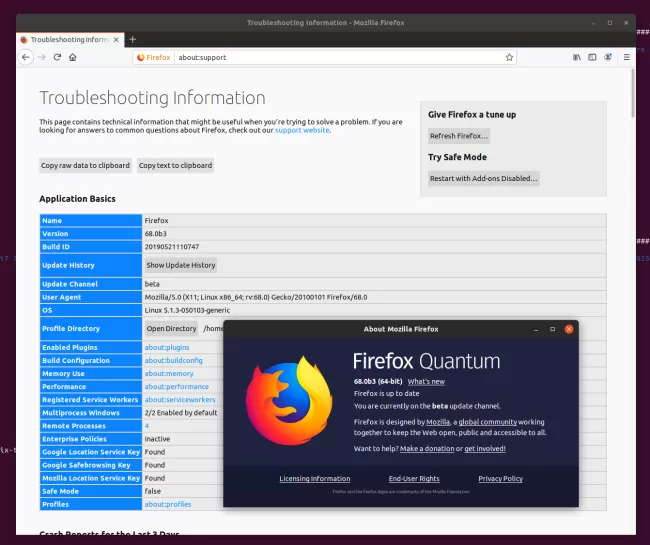
Task: Click the Enterprise Policies Inactive value
Action: tap(157, 439)
